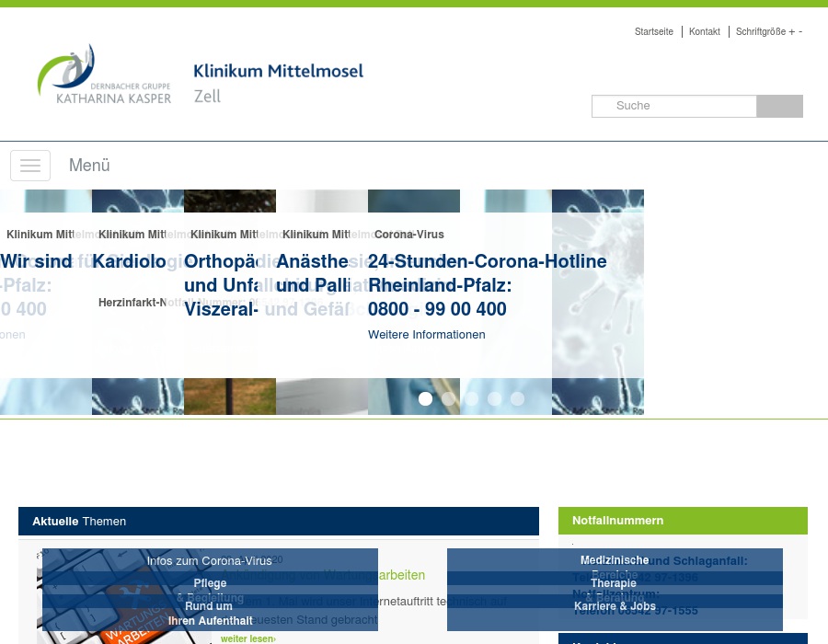Open the Infos zum Corona-Virus menu item
This screenshot has height=644, width=828.
pos(209,560)
